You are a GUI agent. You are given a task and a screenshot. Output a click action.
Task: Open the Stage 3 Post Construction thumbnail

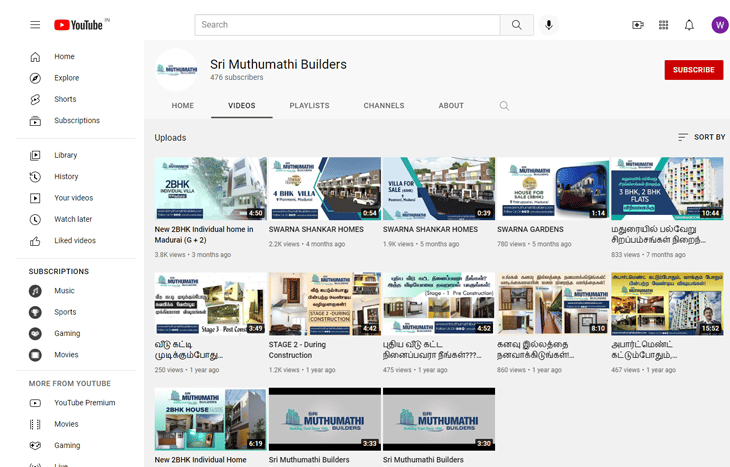point(210,304)
